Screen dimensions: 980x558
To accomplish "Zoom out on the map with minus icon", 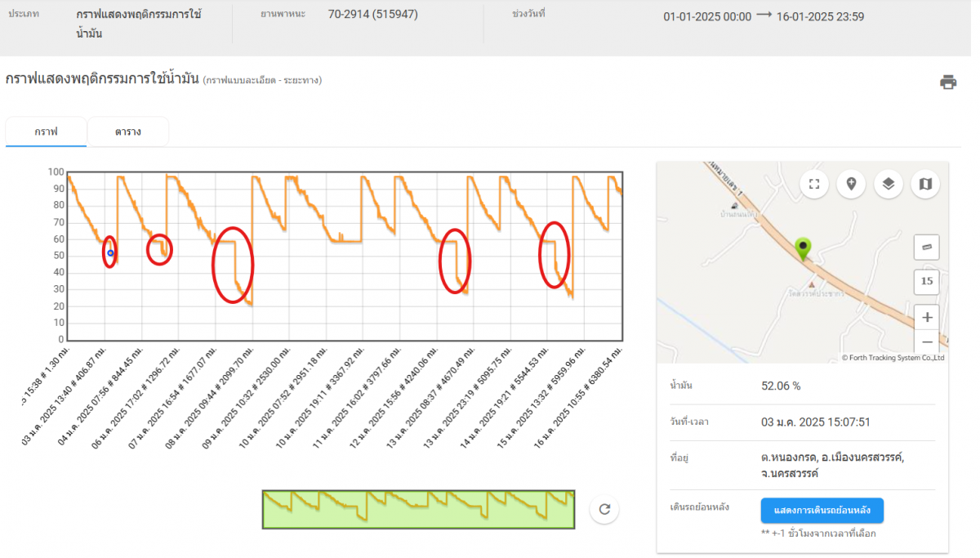I will pos(927,342).
